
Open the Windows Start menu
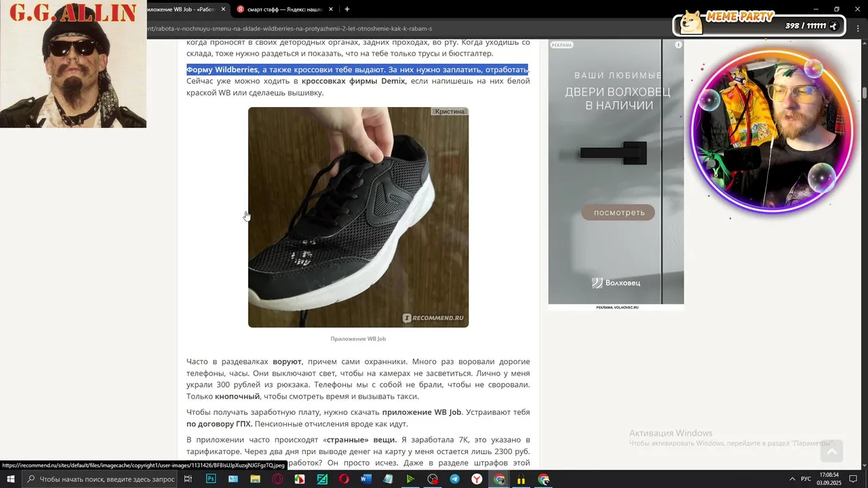point(10,479)
